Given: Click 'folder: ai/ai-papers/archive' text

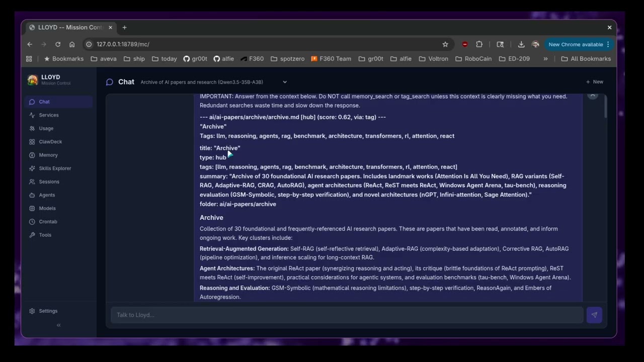Looking at the screenshot, I should pyautogui.click(x=238, y=204).
